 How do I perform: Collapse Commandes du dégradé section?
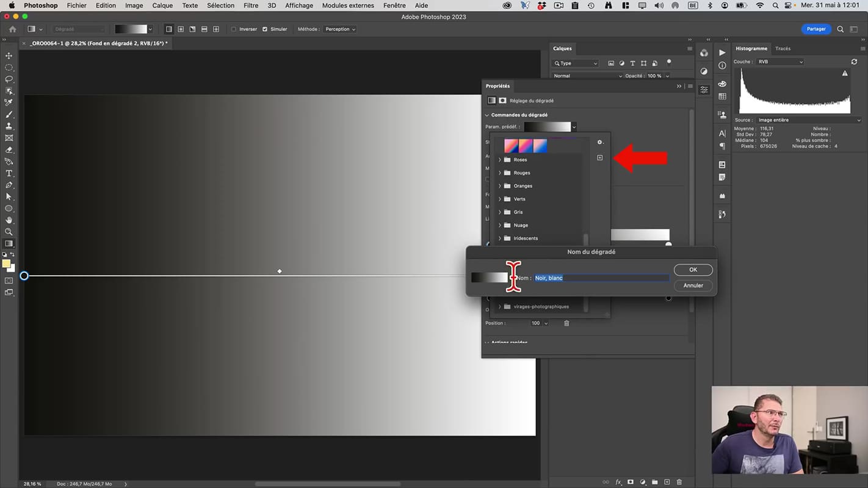488,115
